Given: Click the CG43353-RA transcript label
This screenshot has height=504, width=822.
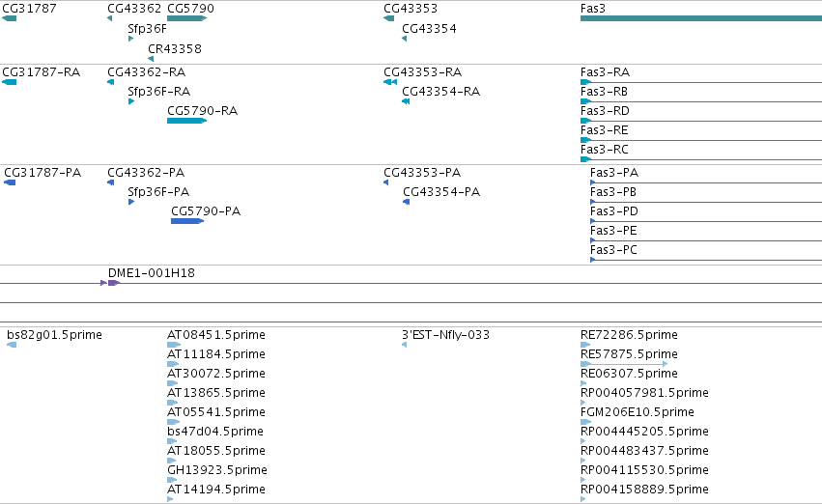Looking at the screenshot, I should 422,71.
